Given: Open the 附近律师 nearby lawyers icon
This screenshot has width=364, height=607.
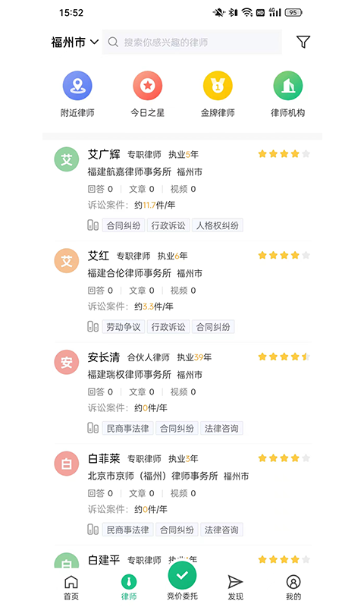Looking at the screenshot, I should 77,86.
